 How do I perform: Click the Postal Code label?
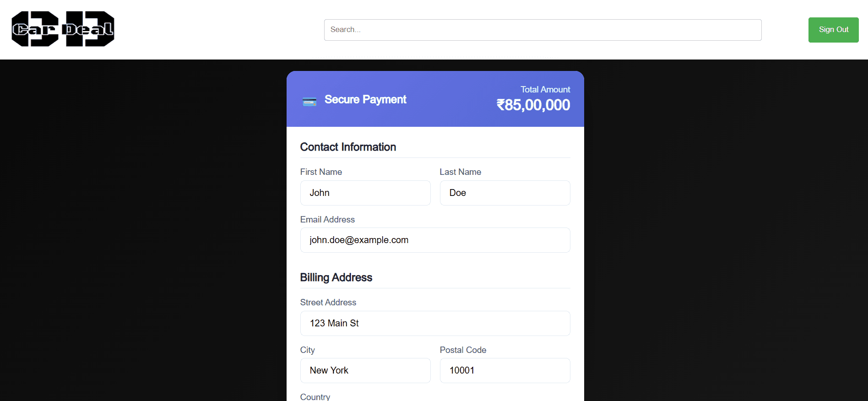(463, 350)
